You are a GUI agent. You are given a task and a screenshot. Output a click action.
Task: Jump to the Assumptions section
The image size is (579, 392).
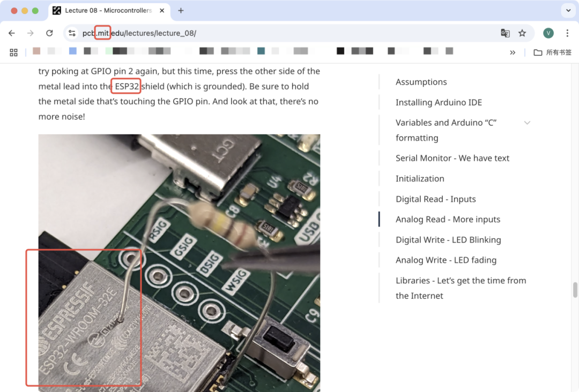421,82
